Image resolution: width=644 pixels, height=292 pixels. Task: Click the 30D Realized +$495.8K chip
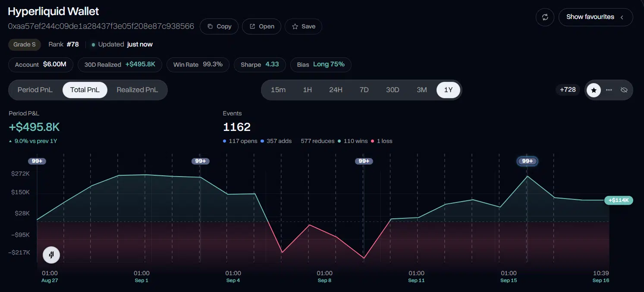point(120,65)
